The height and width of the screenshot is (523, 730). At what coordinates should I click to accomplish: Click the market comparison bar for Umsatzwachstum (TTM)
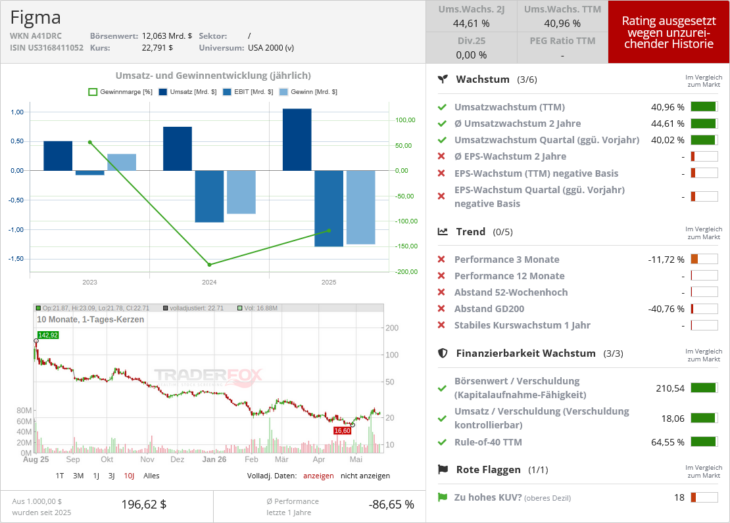pos(704,107)
